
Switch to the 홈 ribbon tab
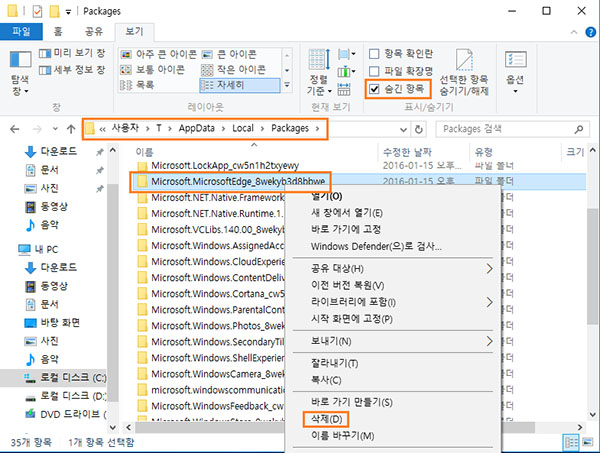pyautogui.click(x=60, y=32)
